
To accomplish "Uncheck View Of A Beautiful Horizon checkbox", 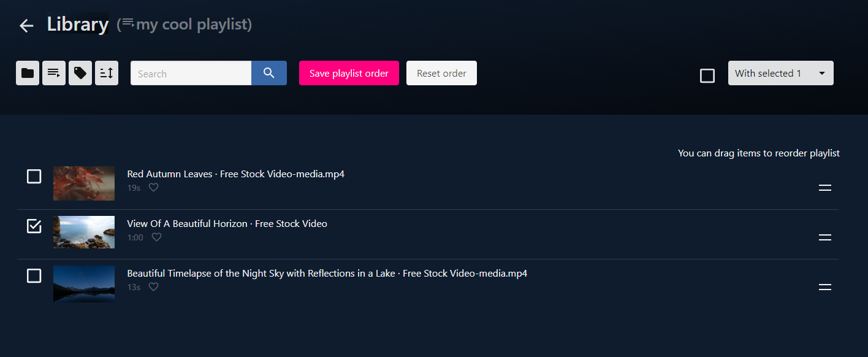I will [34, 226].
